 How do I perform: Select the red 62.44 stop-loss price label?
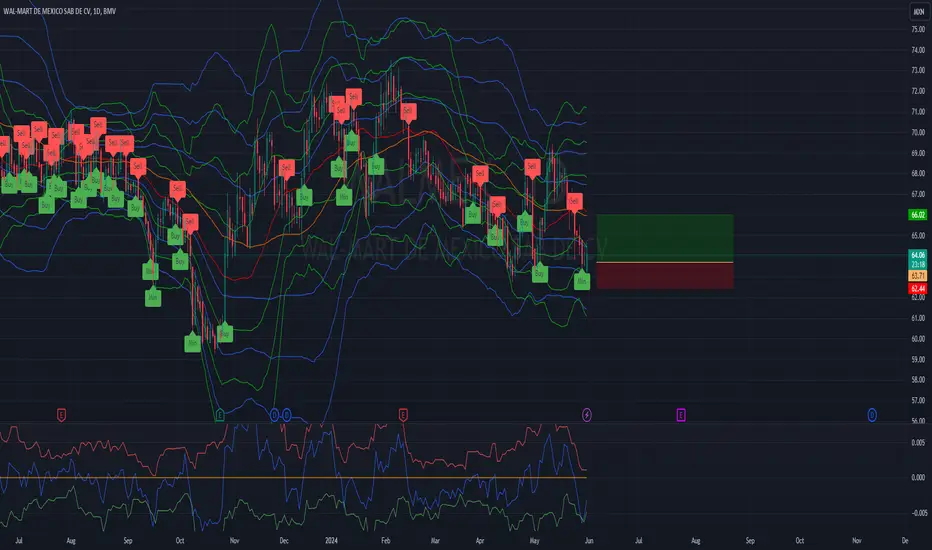(x=918, y=288)
